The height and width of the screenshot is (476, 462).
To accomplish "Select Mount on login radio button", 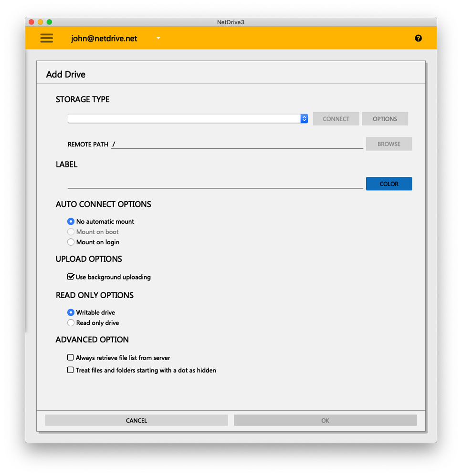I will (x=71, y=242).
